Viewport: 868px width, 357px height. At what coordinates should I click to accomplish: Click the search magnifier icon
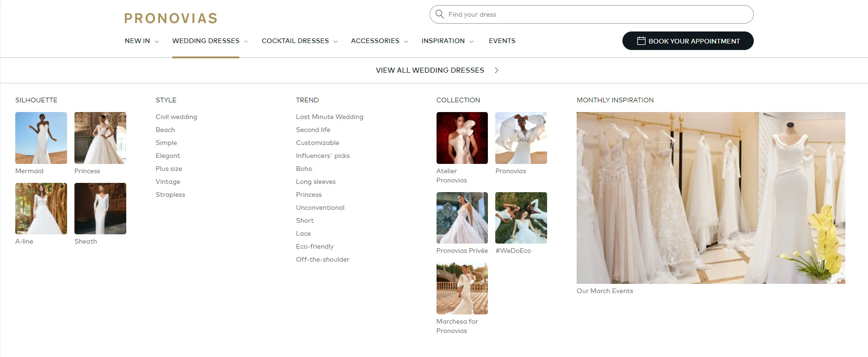click(x=440, y=14)
